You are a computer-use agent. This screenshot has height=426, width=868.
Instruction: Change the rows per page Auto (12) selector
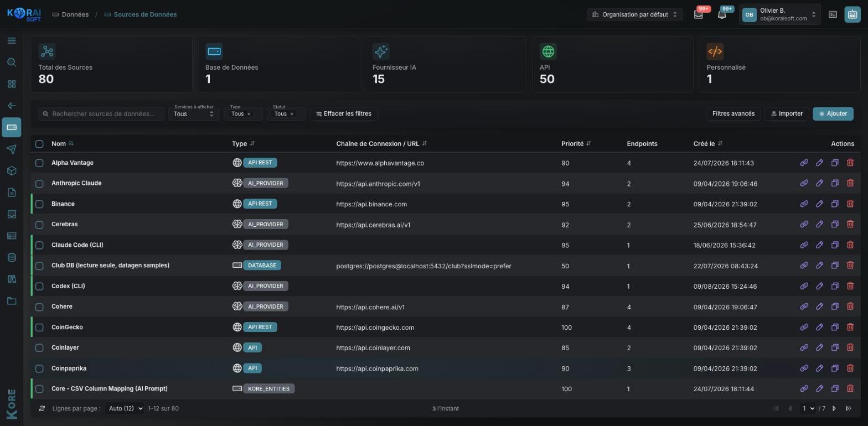click(x=125, y=408)
